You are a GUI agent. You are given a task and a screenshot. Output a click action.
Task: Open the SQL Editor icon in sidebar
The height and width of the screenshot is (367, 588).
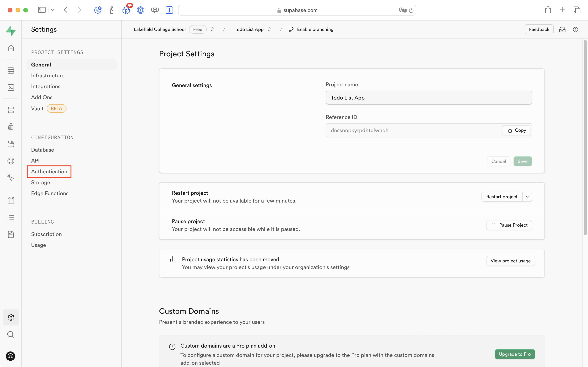point(11,88)
